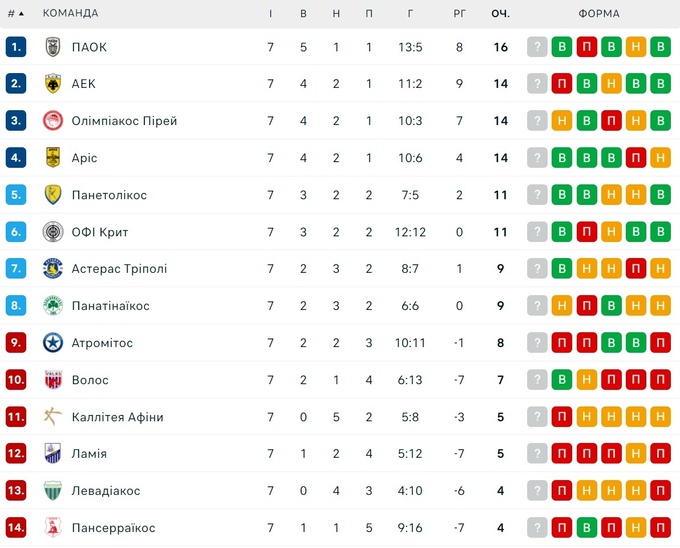Click the PAOK club logo icon

[x=53, y=47]
